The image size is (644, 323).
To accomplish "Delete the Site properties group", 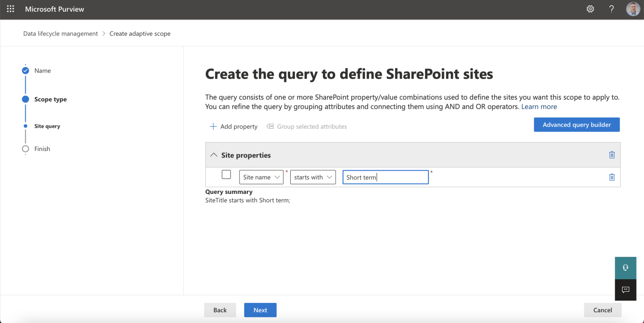I will pos(612,155).
